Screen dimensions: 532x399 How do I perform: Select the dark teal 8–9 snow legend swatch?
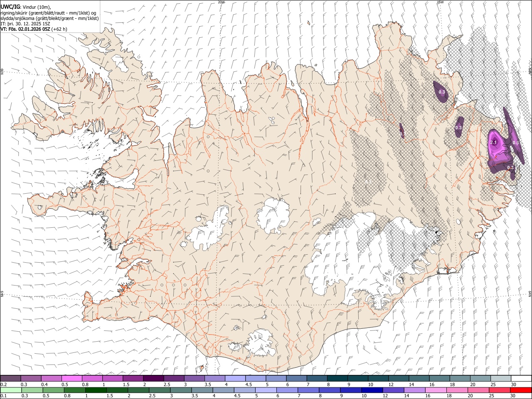337,379
